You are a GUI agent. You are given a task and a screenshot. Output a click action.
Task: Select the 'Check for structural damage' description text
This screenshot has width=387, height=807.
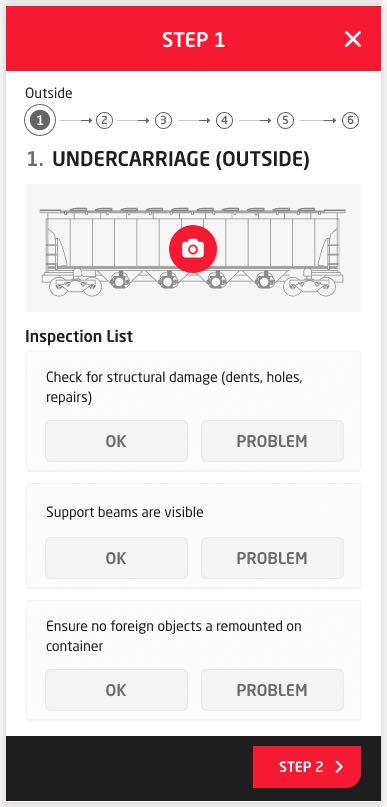point(174,387)
